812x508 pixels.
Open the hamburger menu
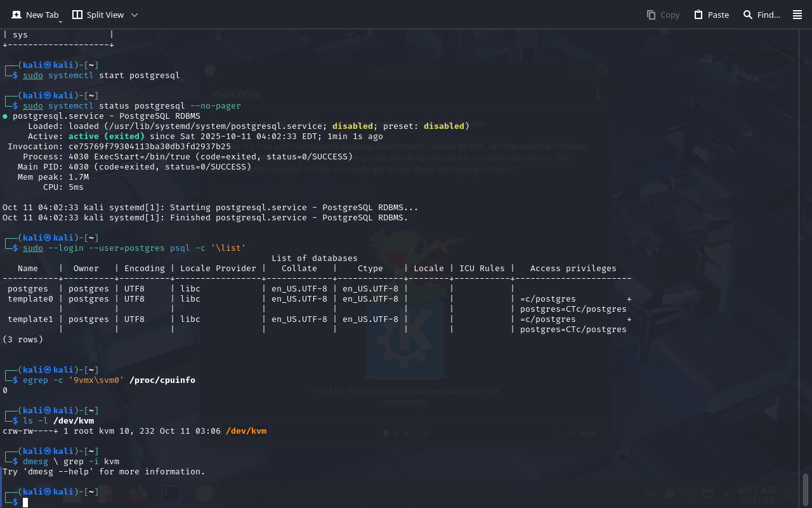pos(797,15)
